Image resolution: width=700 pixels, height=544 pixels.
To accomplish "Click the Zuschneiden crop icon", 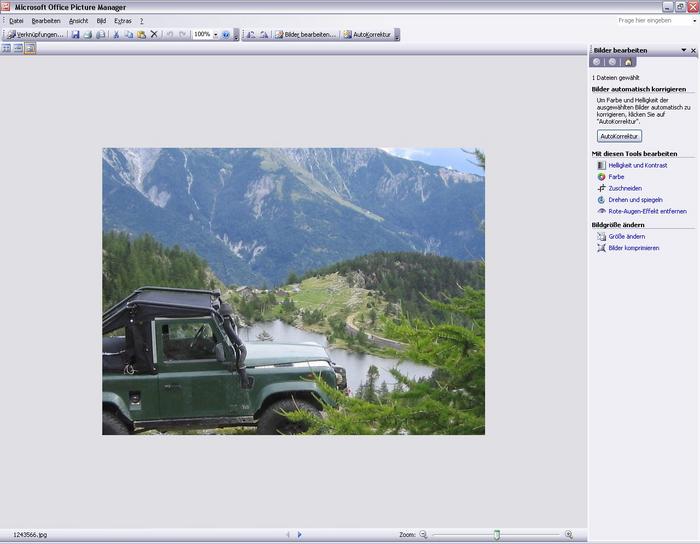I will pos(601,188).
